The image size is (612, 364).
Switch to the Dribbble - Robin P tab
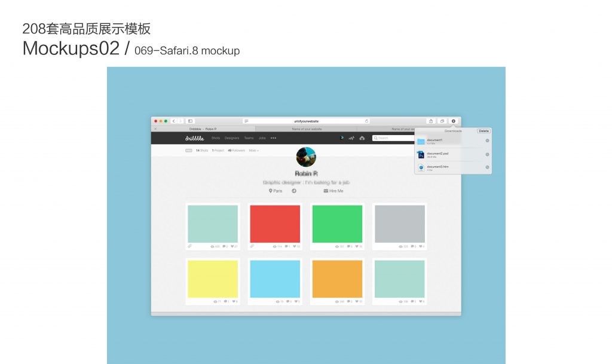tap(203, 129)
